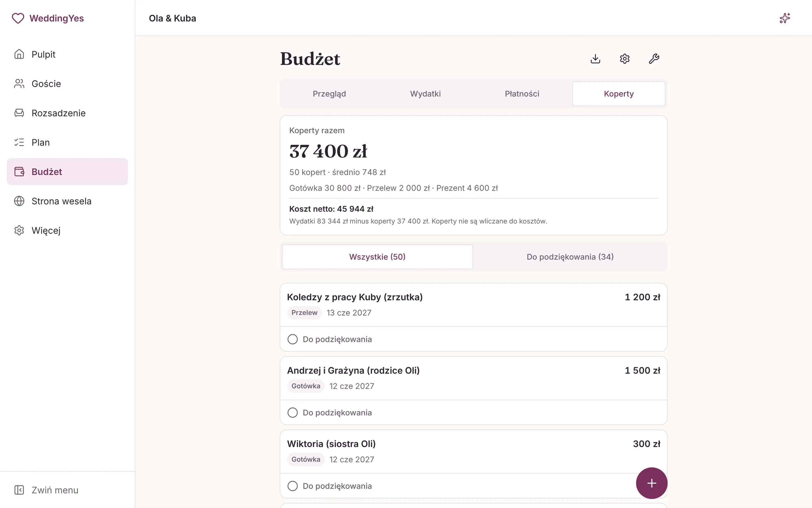812x508 pixels.
Task: Go to Pulpit in the sidebar
Action: tap(67, 54)
